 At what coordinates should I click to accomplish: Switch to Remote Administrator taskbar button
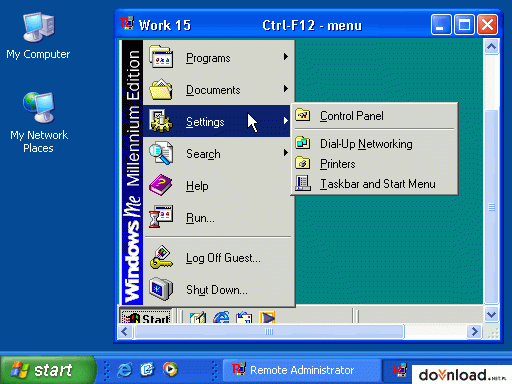click(x=302, y=370)
